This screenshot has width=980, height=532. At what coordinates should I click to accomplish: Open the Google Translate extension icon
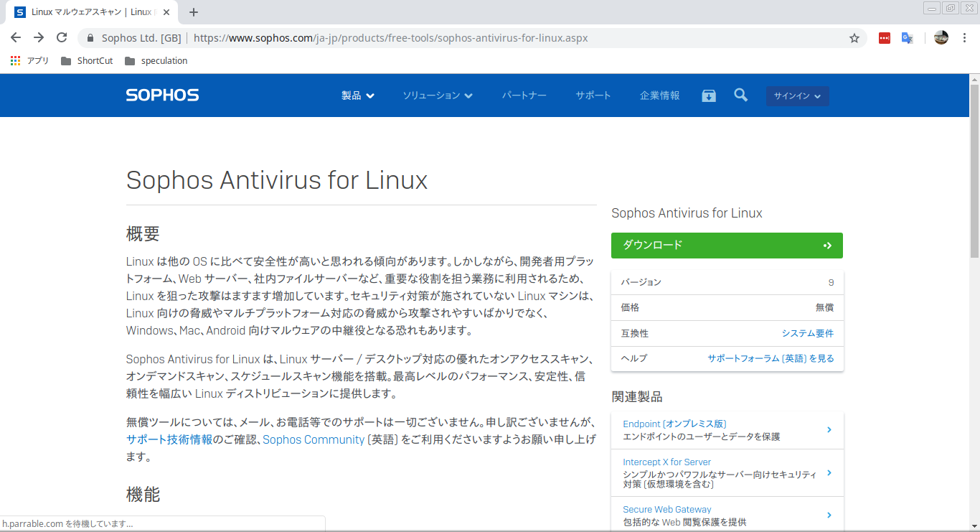point(907,38)
